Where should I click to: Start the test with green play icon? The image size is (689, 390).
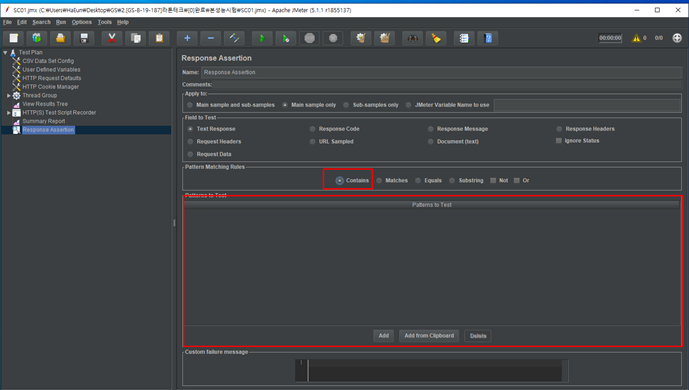pos(262,38)
